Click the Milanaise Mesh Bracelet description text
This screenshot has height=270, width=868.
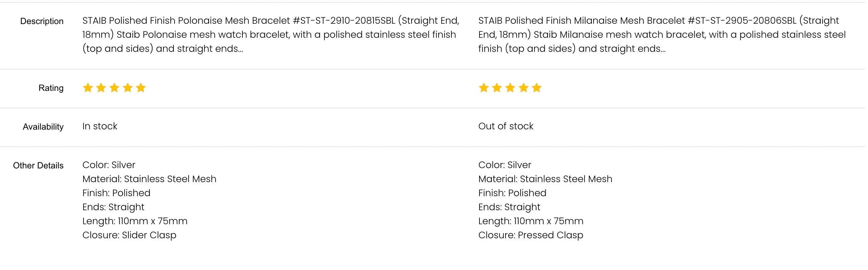pyautogui.click(x=660, y=35)
